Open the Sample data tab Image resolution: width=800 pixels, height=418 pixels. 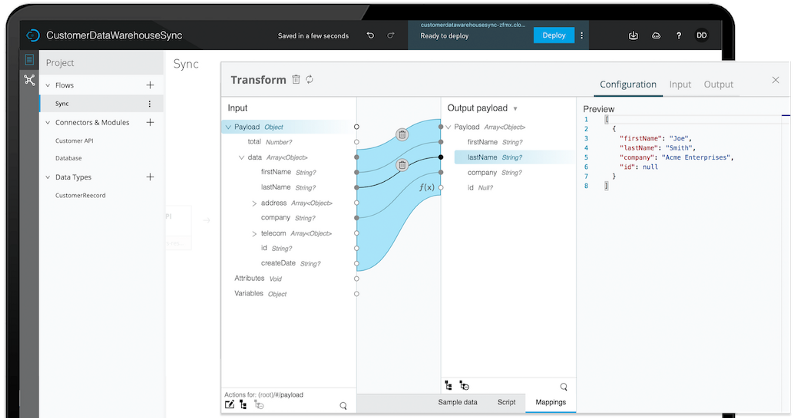(458, 402)
